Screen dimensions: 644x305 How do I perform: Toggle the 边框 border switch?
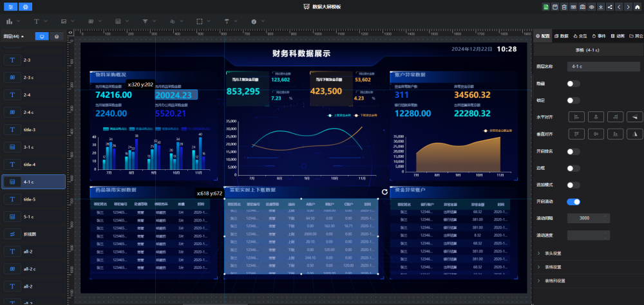[x=573, y=169]
